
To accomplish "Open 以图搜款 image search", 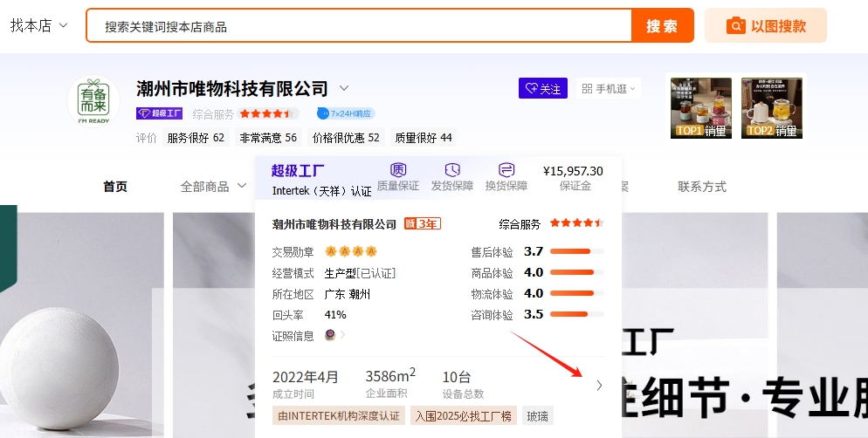I will (x=766, y=25).
